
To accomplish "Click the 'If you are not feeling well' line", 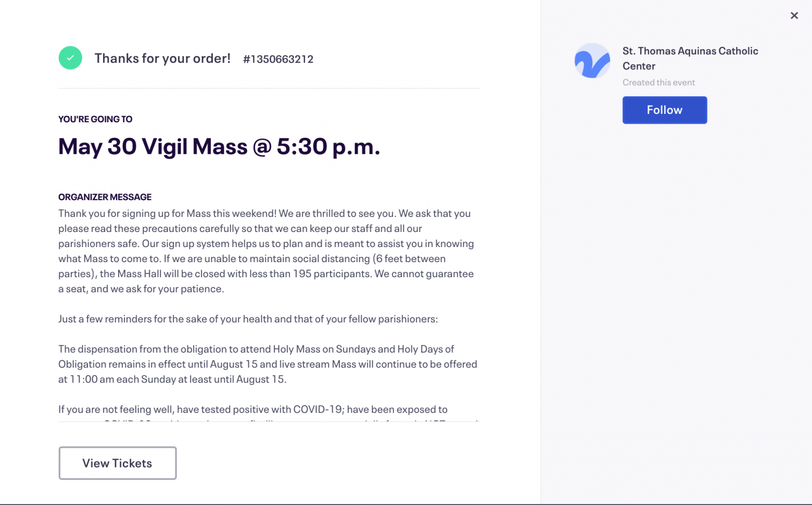I will pyautogui.click(x=253, y=409).
